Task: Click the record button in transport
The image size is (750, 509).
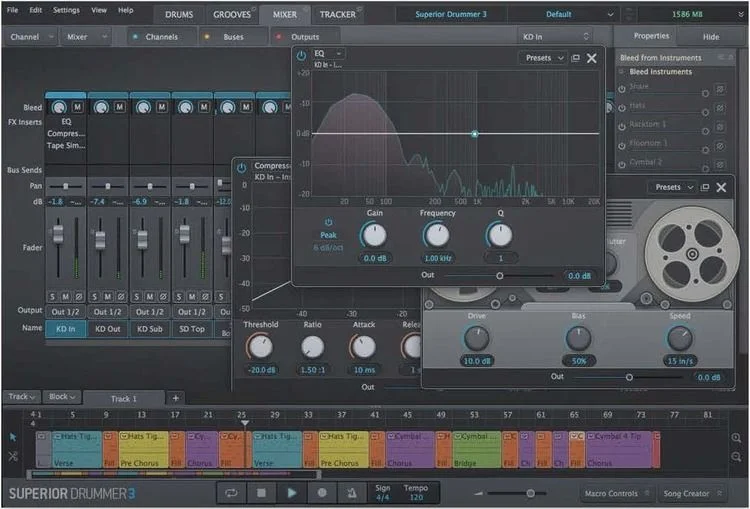Action: pyautogui.click(x=322, y=493)
